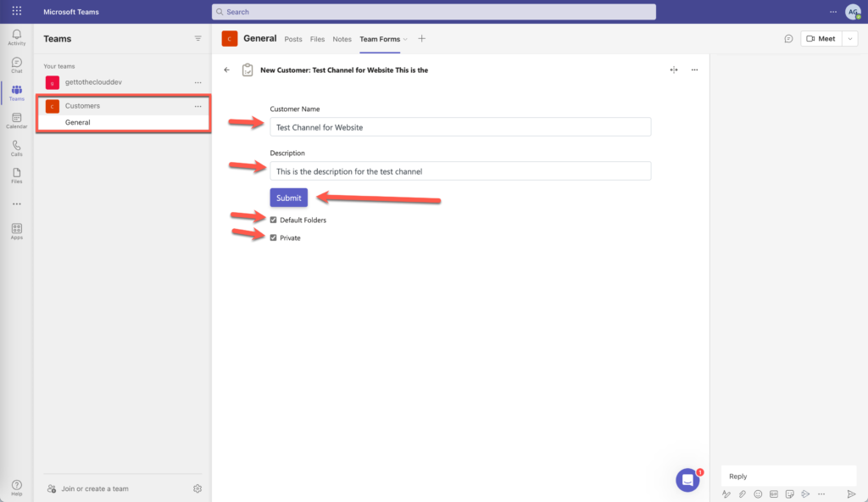Go back from the form

pyautogui.click(x=227, y=70)
